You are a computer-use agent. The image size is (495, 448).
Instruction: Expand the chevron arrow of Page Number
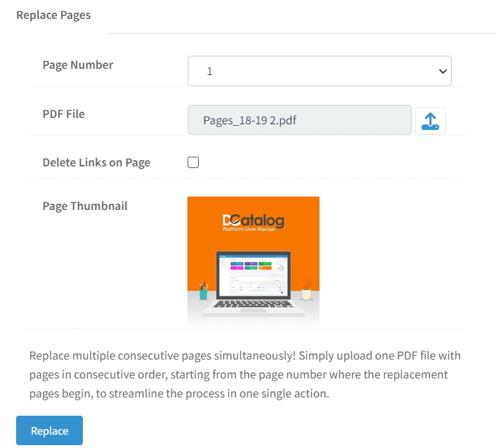click(x=442, y=72)
